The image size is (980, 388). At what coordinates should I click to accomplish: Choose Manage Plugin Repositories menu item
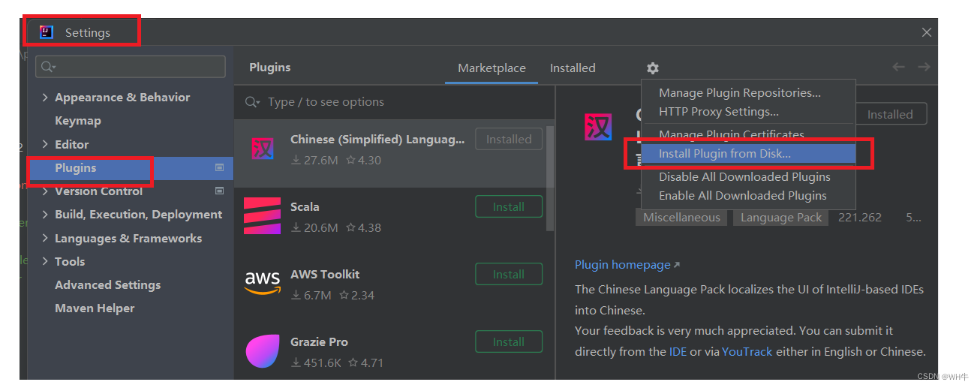coord(748,93)
